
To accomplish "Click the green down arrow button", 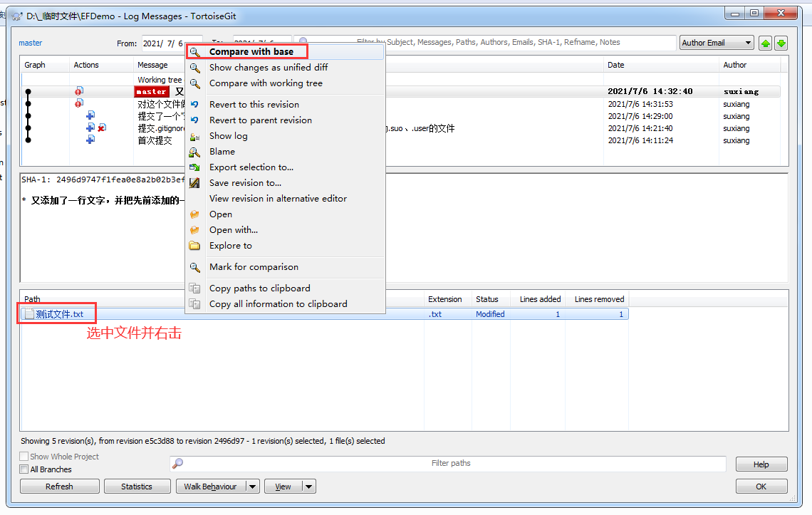I will coord(781,43).
